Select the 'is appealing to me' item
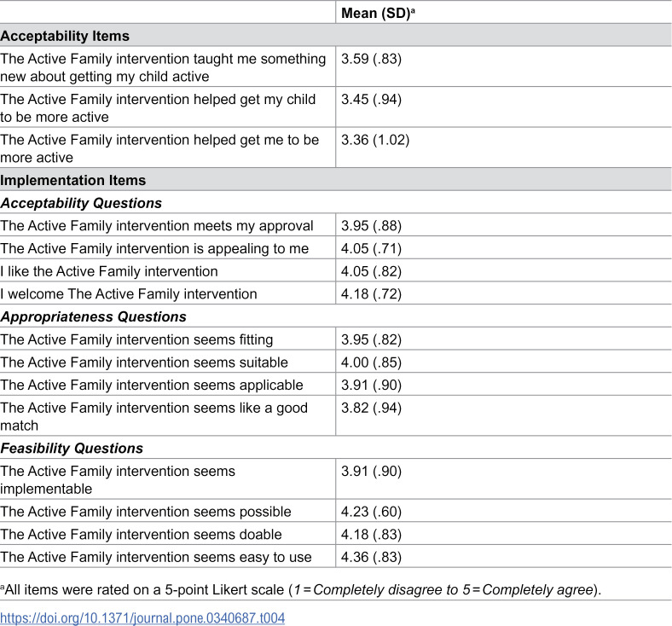This screenshot has width=672, height=626. pyautogui.click(x=154, y=248)
